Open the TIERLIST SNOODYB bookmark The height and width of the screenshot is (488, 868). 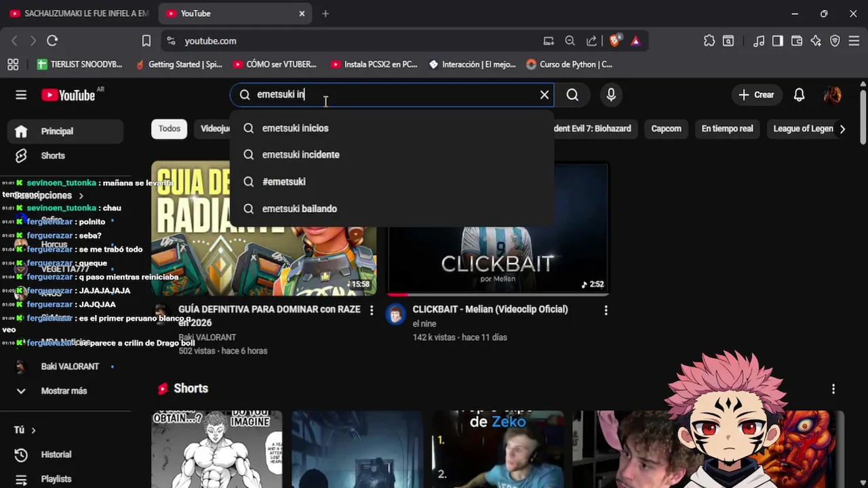click(80, 64)
